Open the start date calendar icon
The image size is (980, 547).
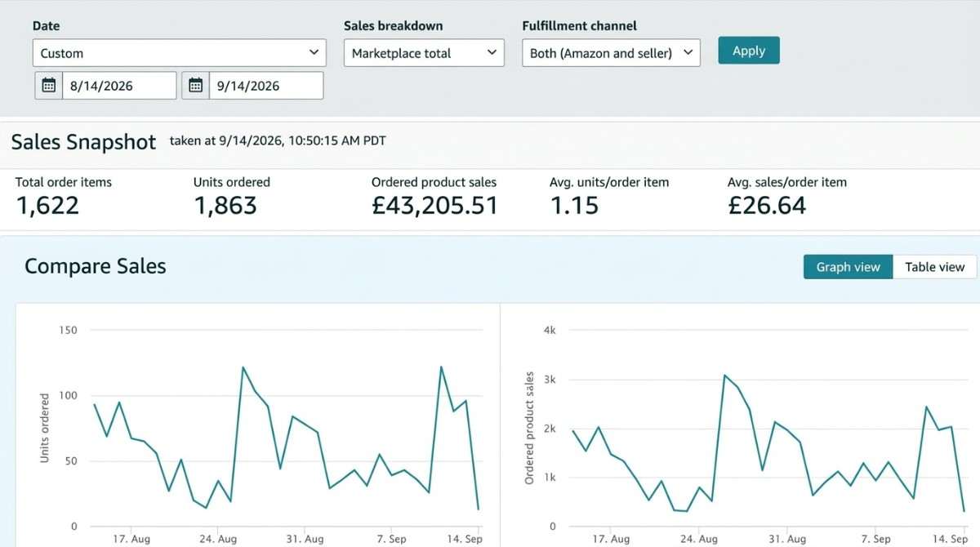pyautogui.click(x=49, y=86)
